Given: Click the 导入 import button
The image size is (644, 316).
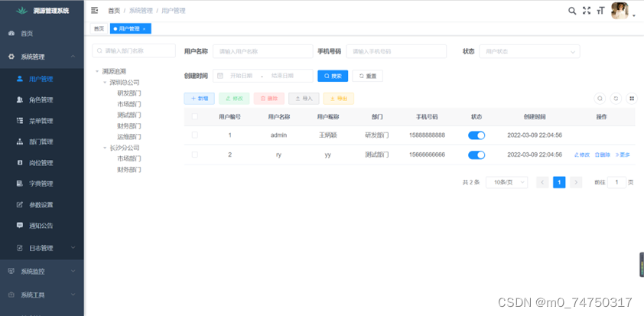Looking at the screenshot, I should pos(304,99).
